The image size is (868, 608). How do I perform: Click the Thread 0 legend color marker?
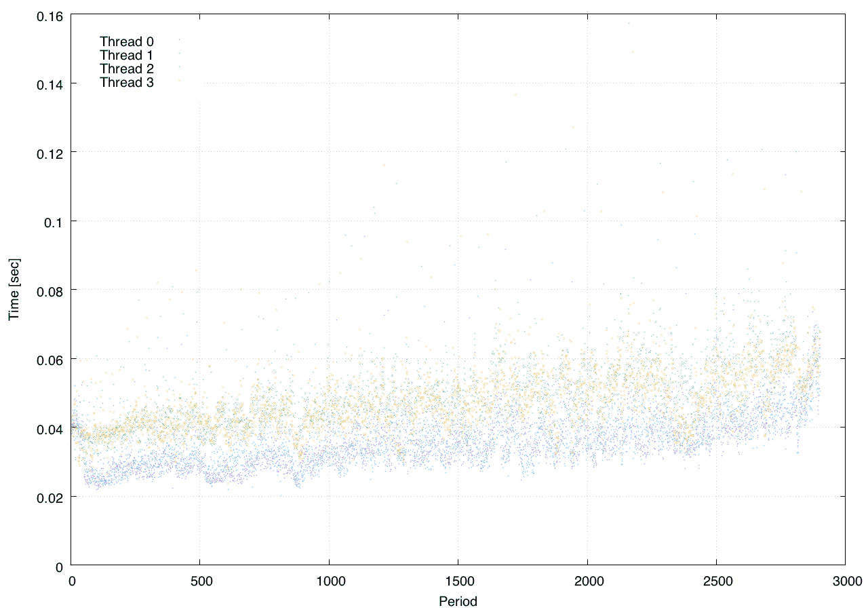(180, 40)
